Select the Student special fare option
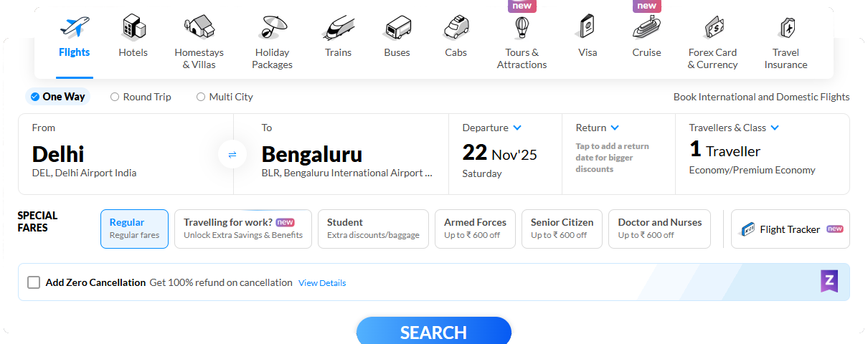The width and height of the screenshot is (868, 344). tap(372, 229)
